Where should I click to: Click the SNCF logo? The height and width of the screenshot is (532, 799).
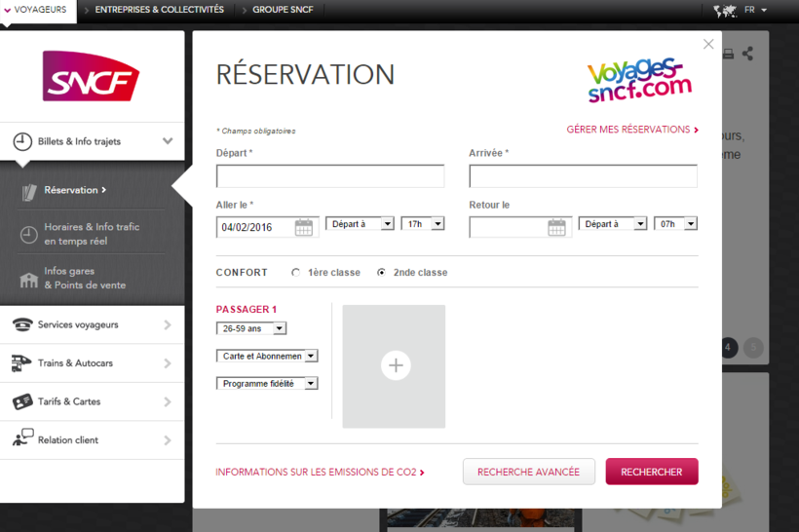pos(91,77)
